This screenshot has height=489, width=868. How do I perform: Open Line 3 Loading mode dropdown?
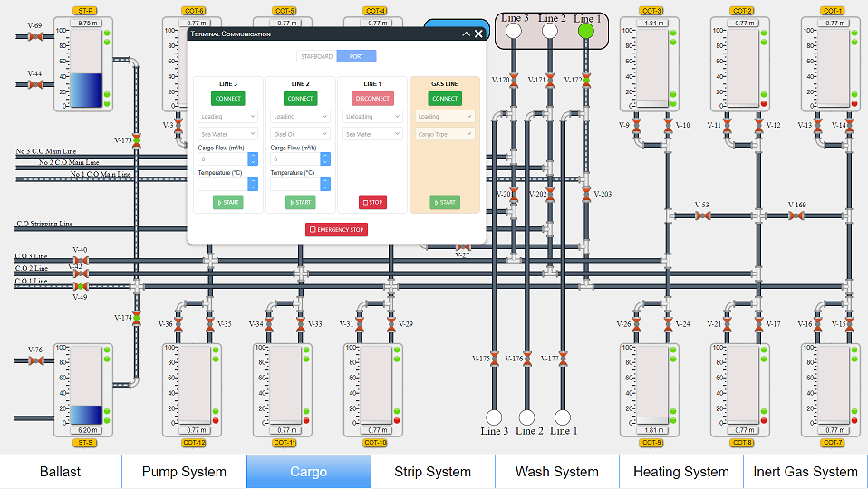228,117
